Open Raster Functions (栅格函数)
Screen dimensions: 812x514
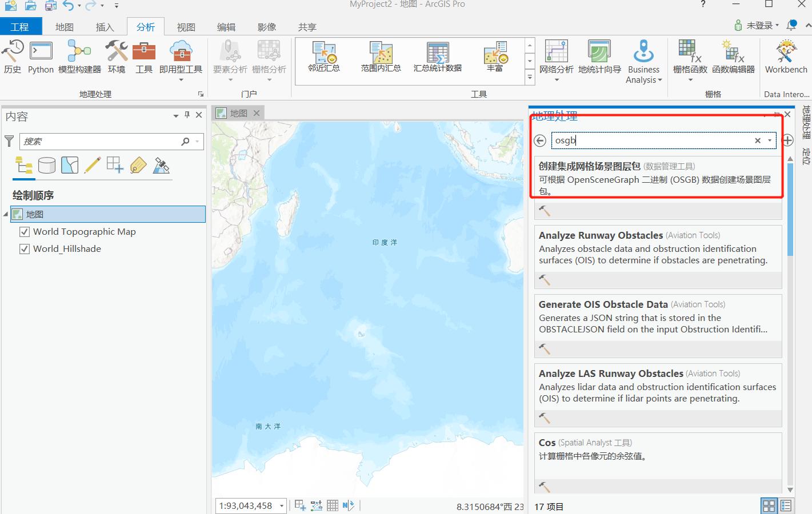tap(690, 60)
